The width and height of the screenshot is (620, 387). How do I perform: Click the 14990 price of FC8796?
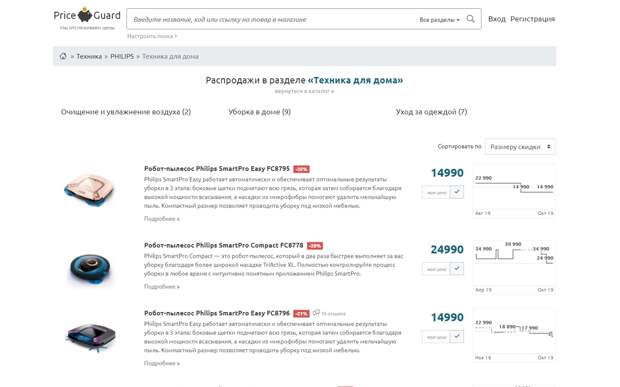pyautogui.click(x=447, y=317)
